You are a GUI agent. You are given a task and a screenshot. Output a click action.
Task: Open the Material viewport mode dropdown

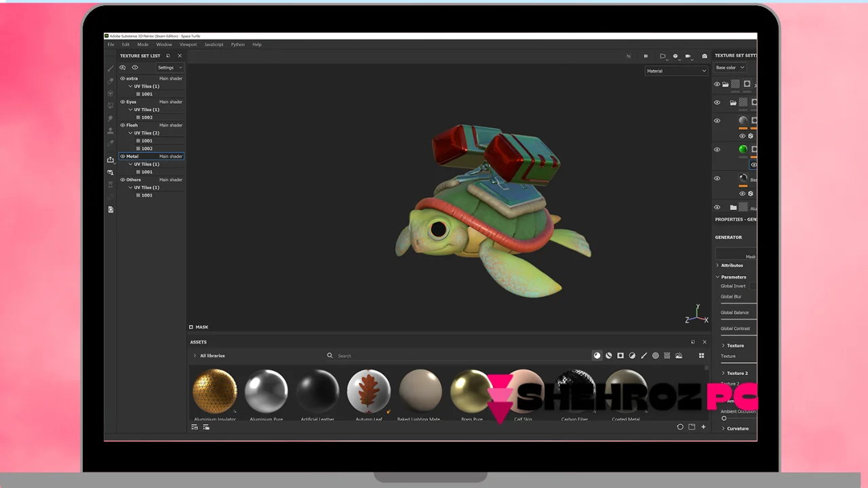(676, 70)
